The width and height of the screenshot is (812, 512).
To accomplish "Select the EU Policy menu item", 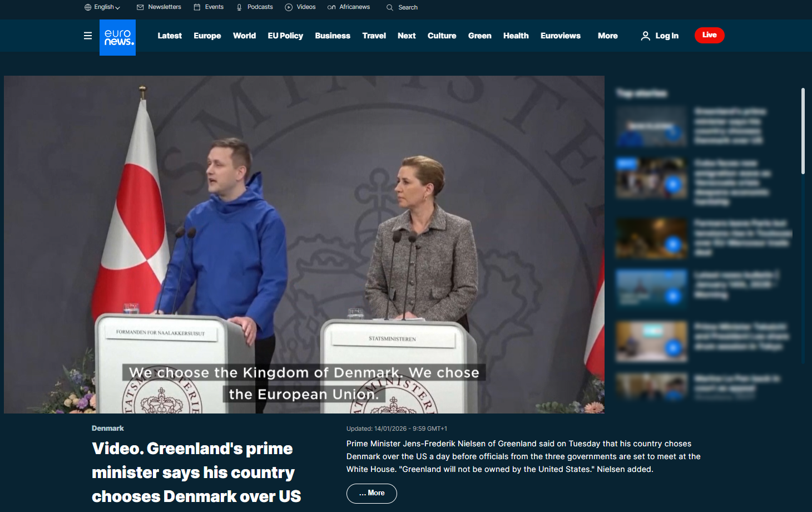I will click(285, 36).
